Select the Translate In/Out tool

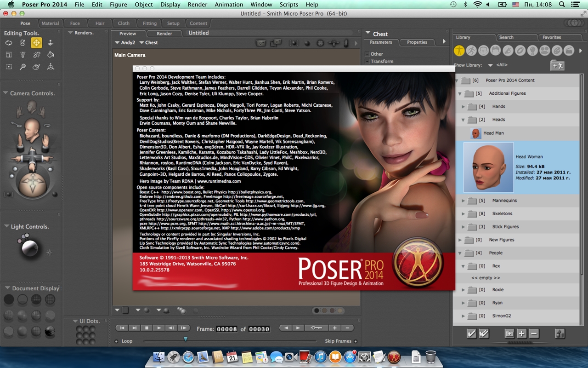(51, 43)
